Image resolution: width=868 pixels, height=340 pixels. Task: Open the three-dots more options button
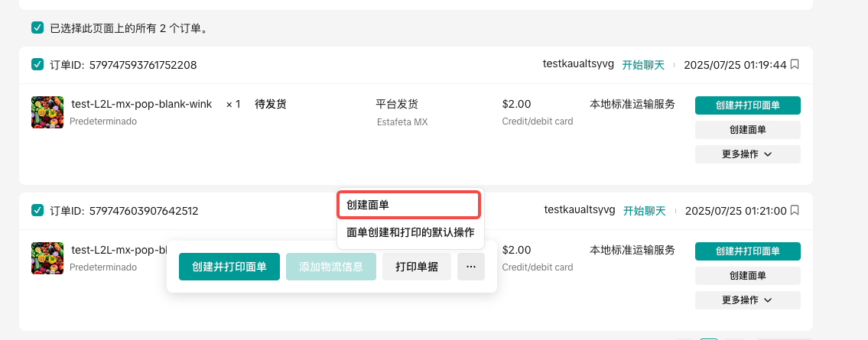click(x=471, y=267)
